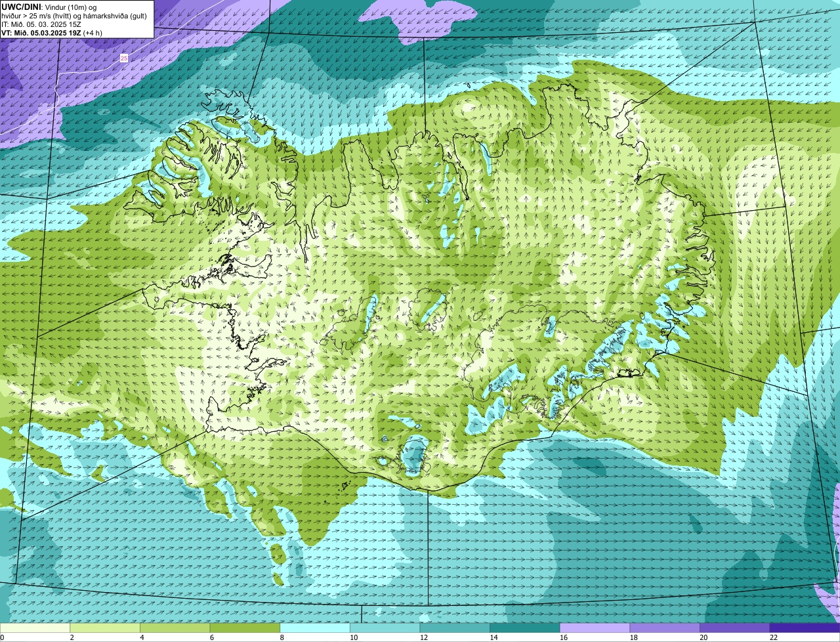Pick the 12–14 m/s teal legend swatch
The height and width of the screenshot is (642, 840).
pos(455,628)
